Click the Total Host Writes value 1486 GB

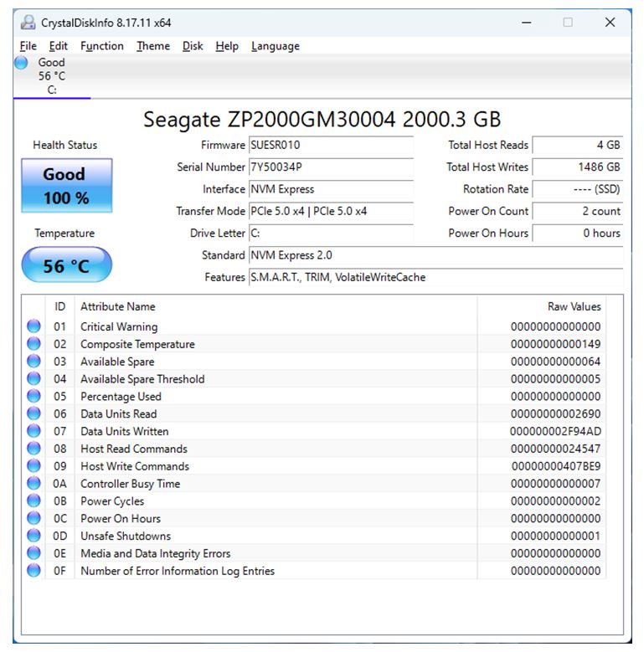(578, 167)
